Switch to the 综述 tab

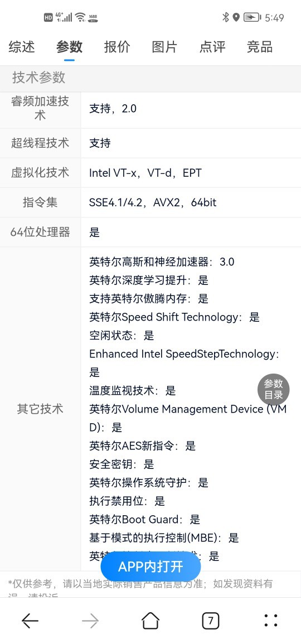(22, 47)
